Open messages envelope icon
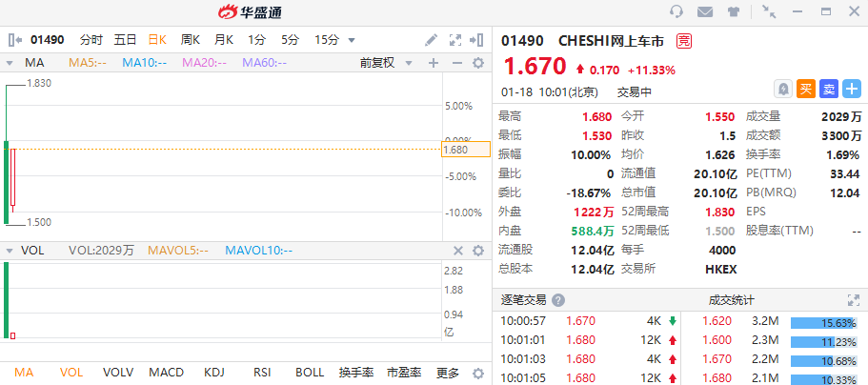Image resolution: width=868 pixels, height=385 pixels. click(705, 11)
